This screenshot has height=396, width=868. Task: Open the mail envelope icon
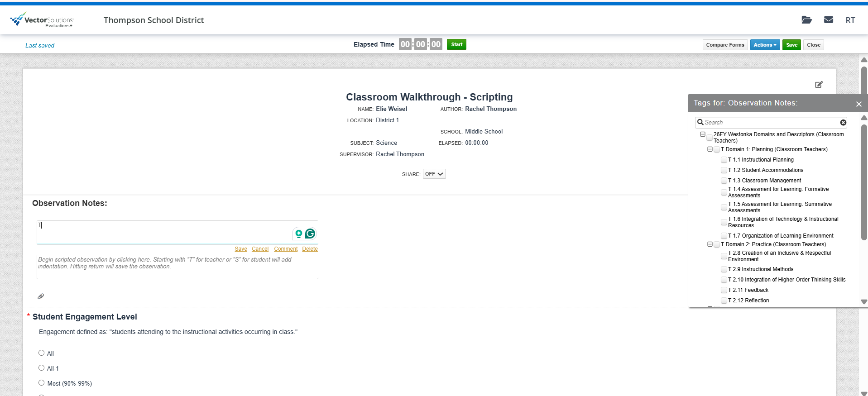click(x=829, y=20)
